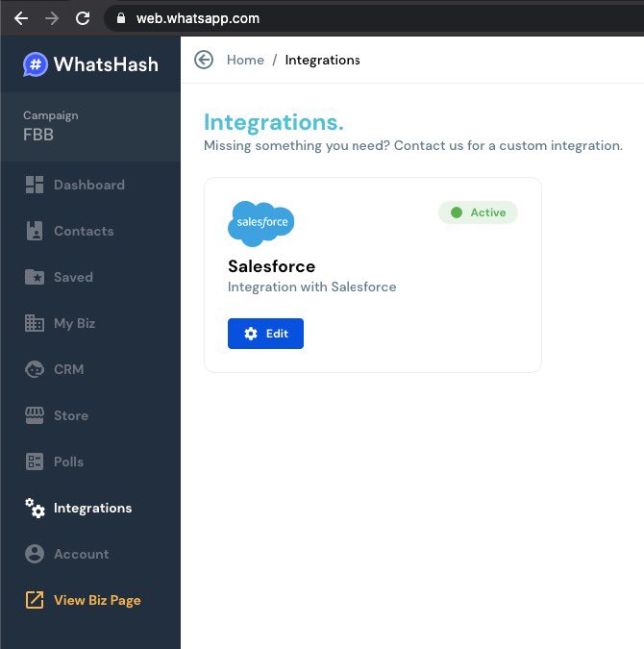
Task: Click the Store shopfront icon
Action: (x=35, y=415)
